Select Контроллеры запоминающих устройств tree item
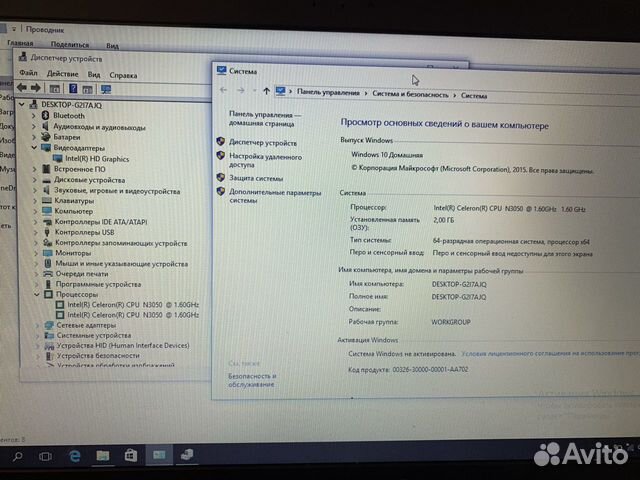Screen dimensions: 640x480 coord(121,243)
